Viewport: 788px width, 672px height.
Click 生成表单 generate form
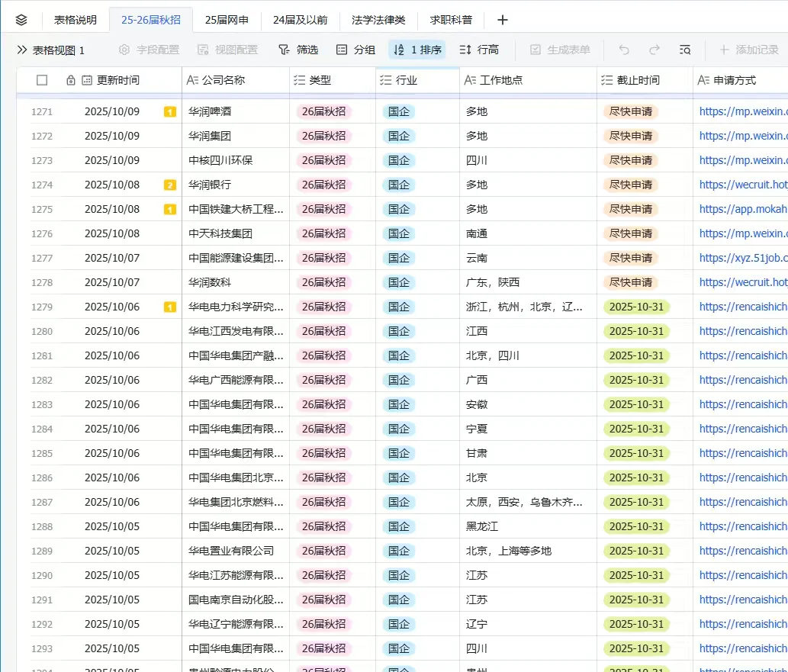click(560, 50)
